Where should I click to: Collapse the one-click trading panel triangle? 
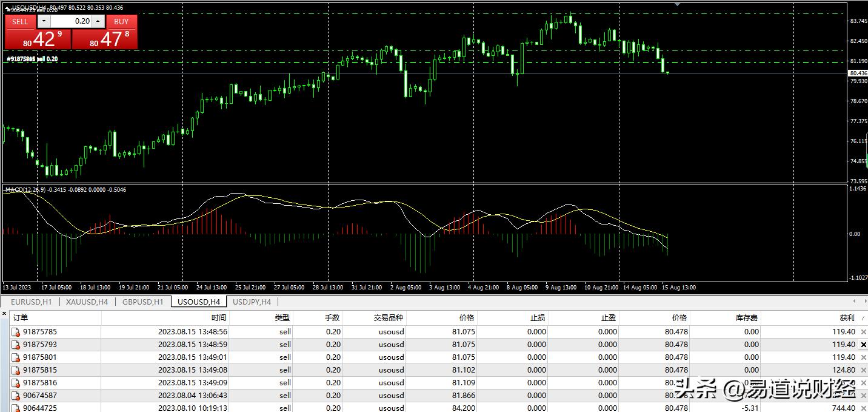pos(7,7)
